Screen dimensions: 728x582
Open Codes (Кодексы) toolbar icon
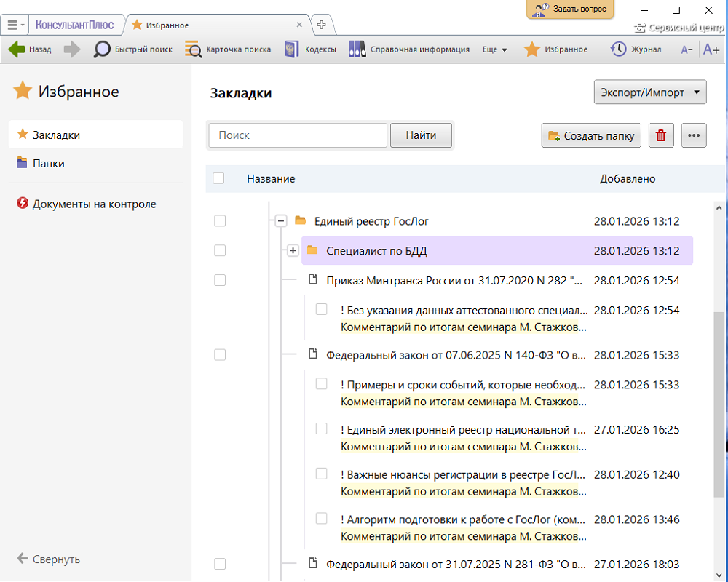pyautogui.click(x=292, y=49)
